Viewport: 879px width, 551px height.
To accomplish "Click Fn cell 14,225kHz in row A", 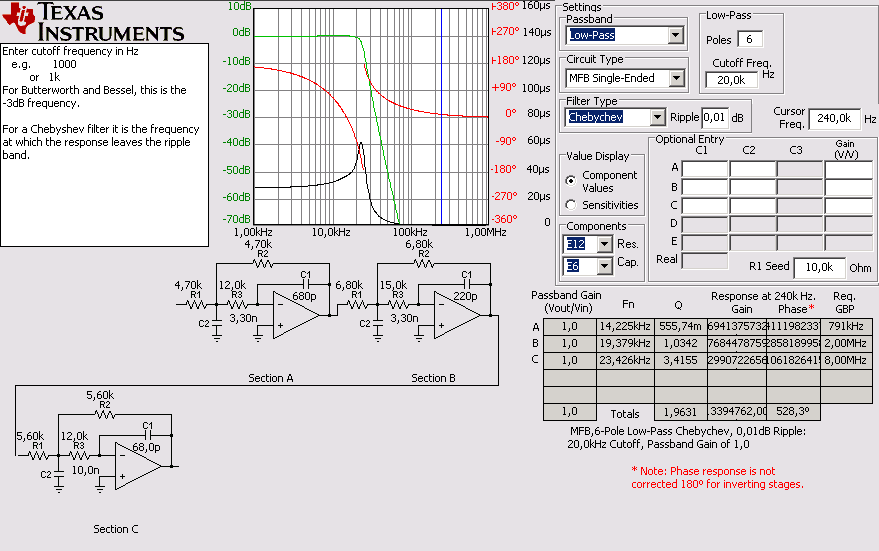I will pos(625,327).
